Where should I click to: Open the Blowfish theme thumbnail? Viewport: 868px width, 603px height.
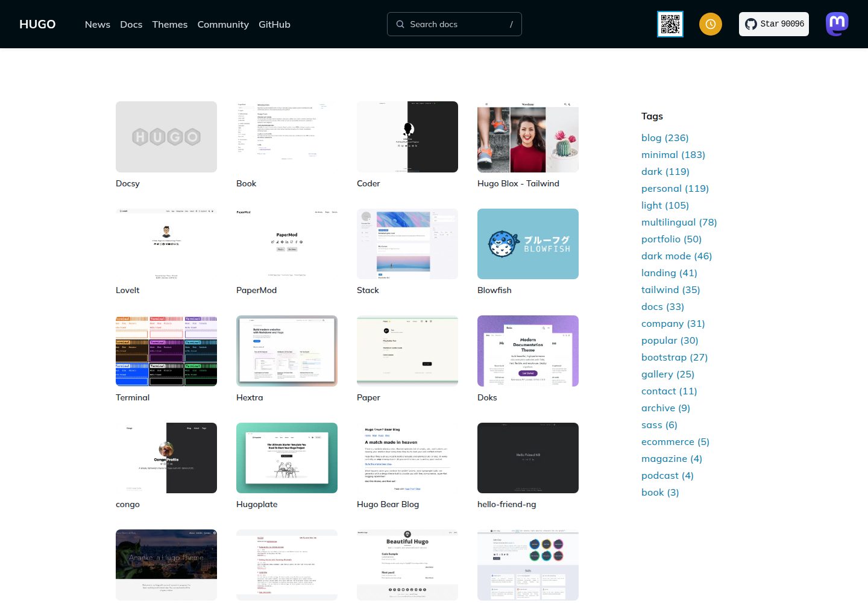(528, 244)
